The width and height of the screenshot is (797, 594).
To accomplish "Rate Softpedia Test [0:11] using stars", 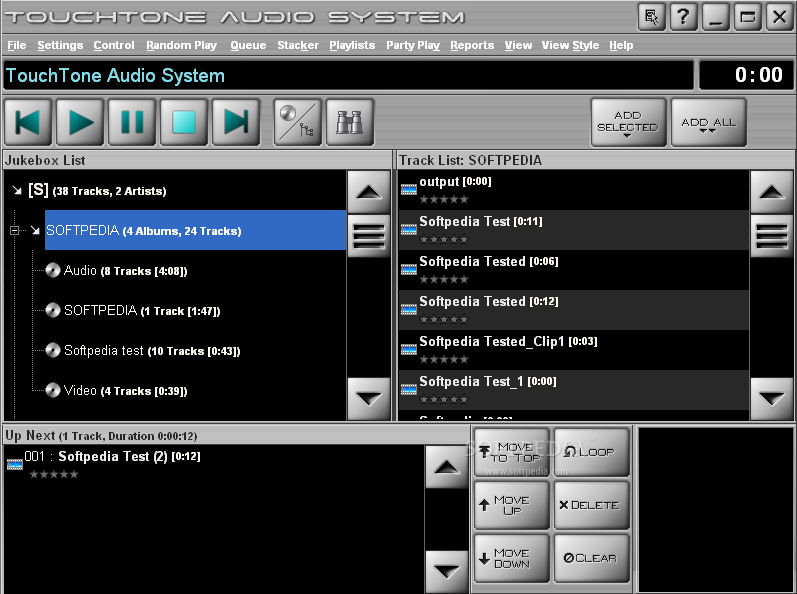I will [444, 239].
